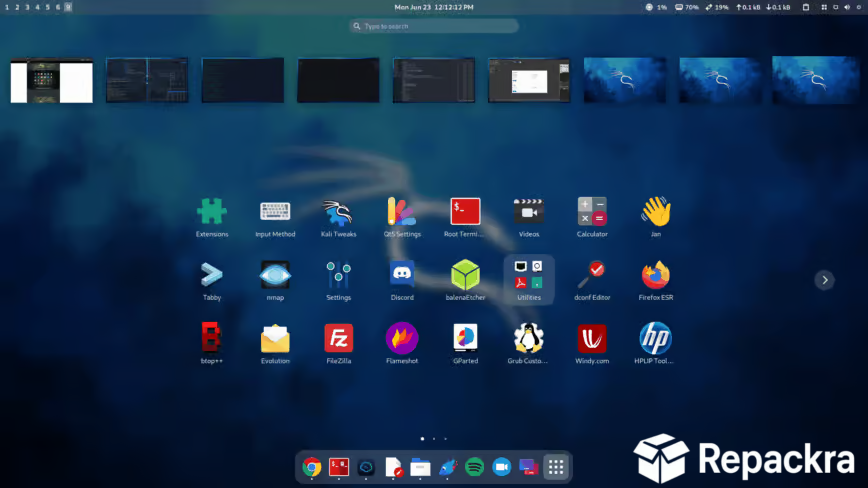Switch to fourth workspace thumbnail
Viewport: 868px width, 488px height.
[338, 80]
